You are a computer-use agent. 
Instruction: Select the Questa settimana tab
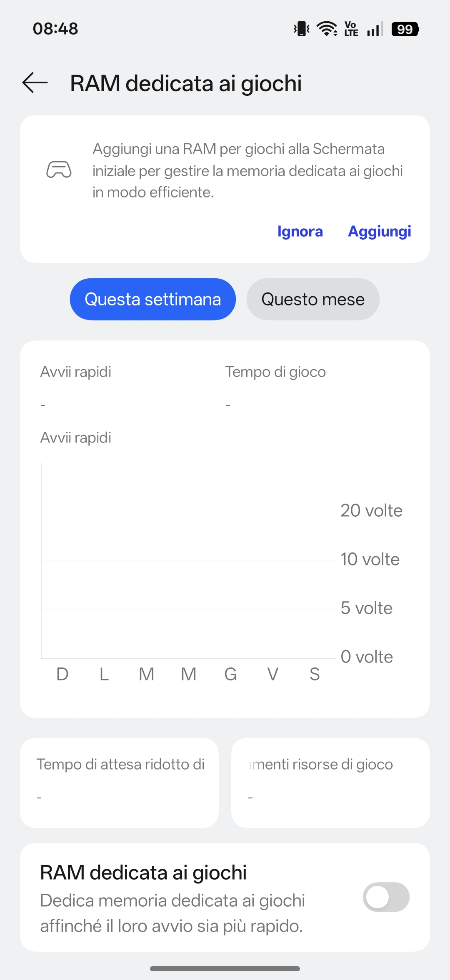pyautogui.click(x=152, y=299)
